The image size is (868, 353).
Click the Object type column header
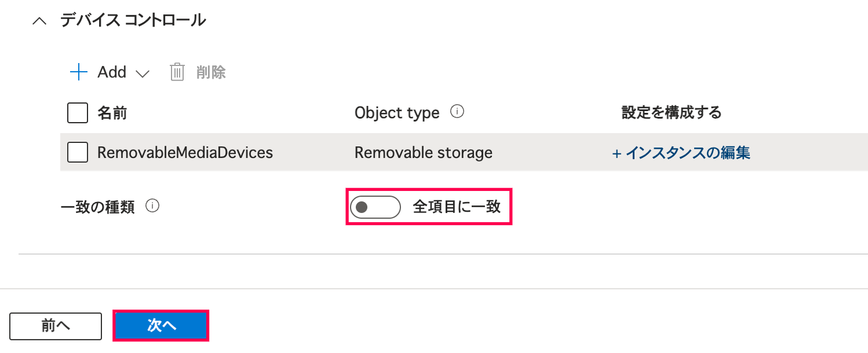397,113
